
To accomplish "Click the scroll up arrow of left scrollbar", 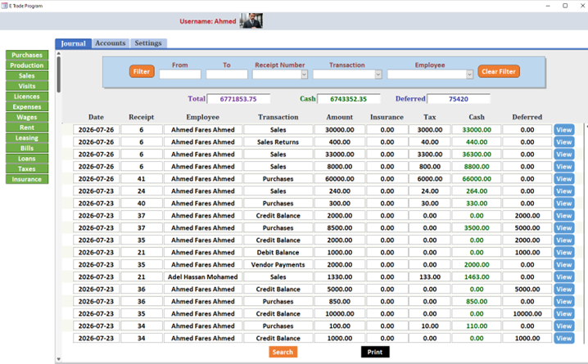I will (58, 54).
